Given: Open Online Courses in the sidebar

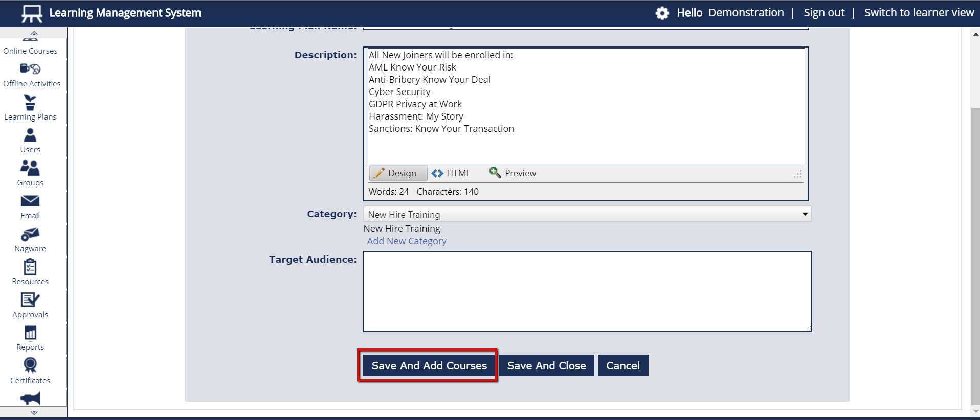Looking at the screenshot, I should (x=31, y=51).
